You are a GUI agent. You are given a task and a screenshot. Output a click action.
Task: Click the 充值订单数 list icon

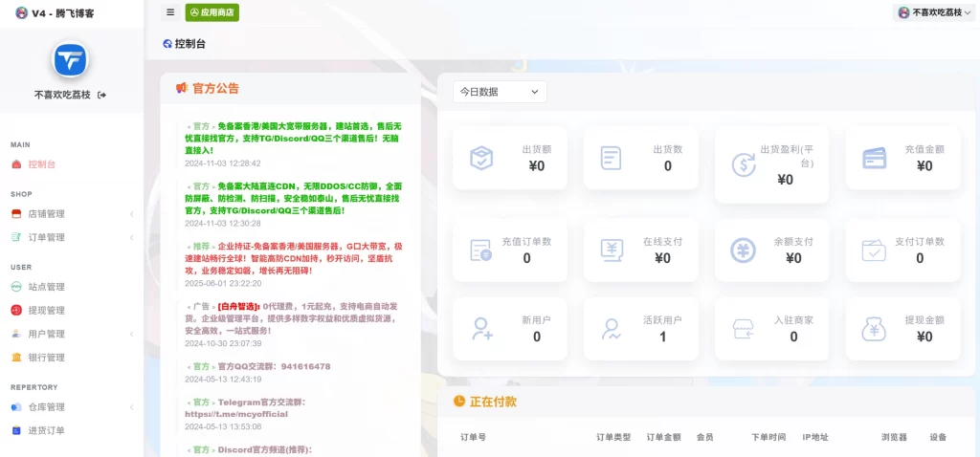pyautogui.click(x=480, y=250)
